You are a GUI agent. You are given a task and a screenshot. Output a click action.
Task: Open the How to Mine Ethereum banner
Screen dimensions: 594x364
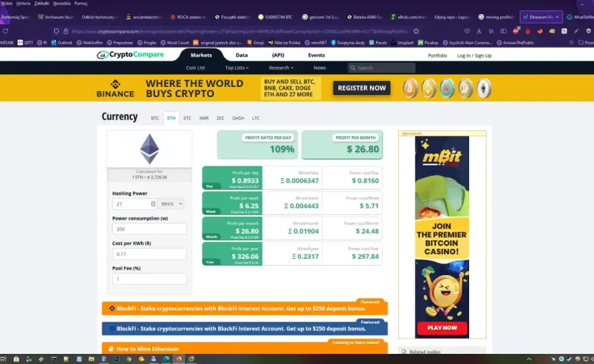point(245,348)
